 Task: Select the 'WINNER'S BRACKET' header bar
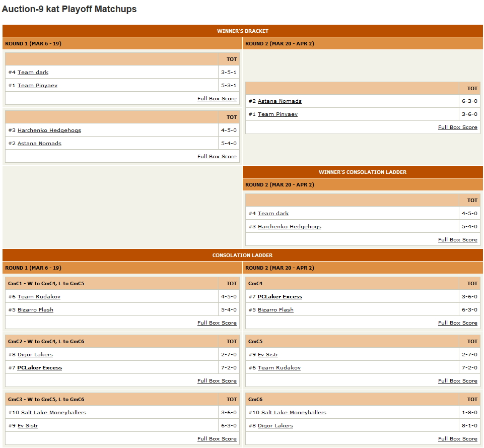tap(243, 31)
